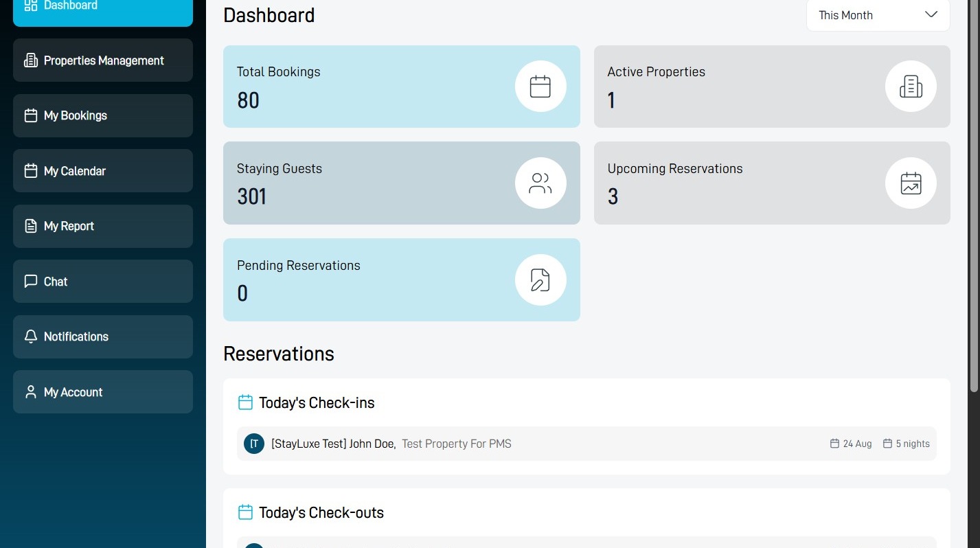
Task: Click the calendar icon next to 5 nights
Action: pyautogui.click(x=887, y=444)
